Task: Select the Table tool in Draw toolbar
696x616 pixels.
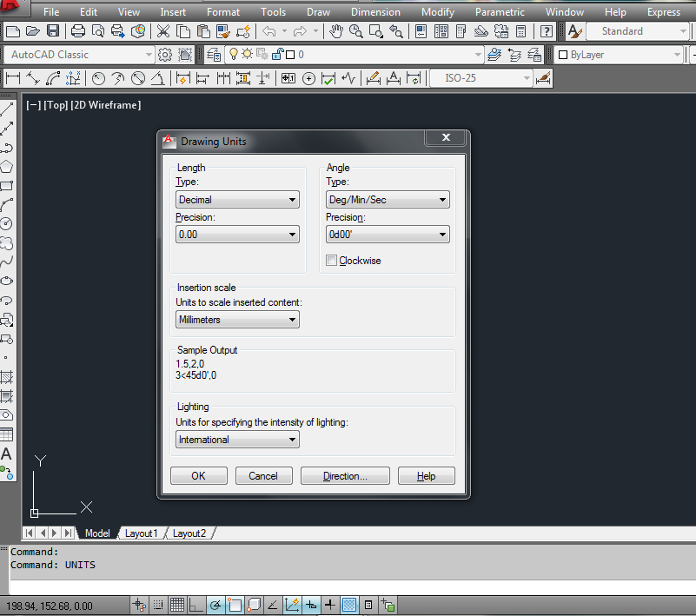Action: click(x=7, y=434)
